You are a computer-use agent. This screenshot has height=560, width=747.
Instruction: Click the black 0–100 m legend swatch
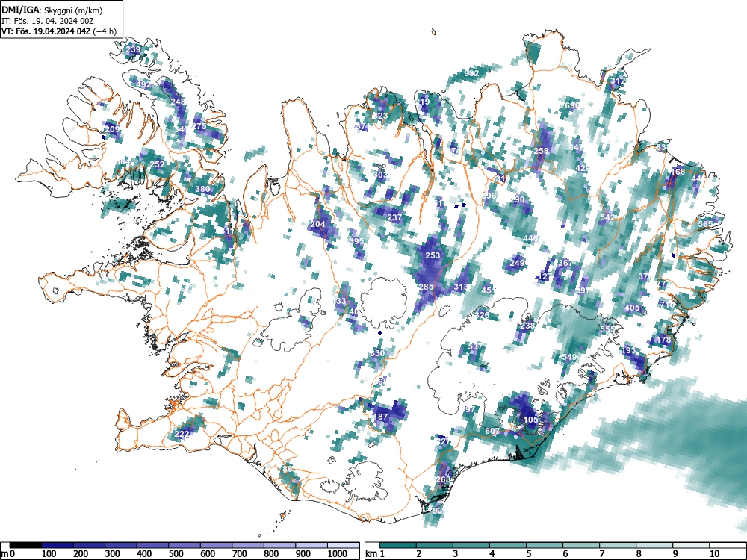(25, 545)
